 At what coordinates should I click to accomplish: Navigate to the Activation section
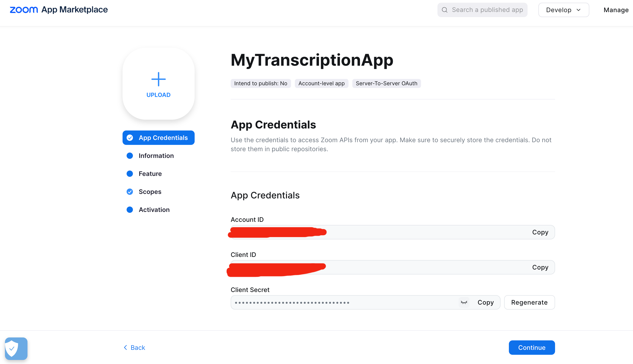(154, 210)
